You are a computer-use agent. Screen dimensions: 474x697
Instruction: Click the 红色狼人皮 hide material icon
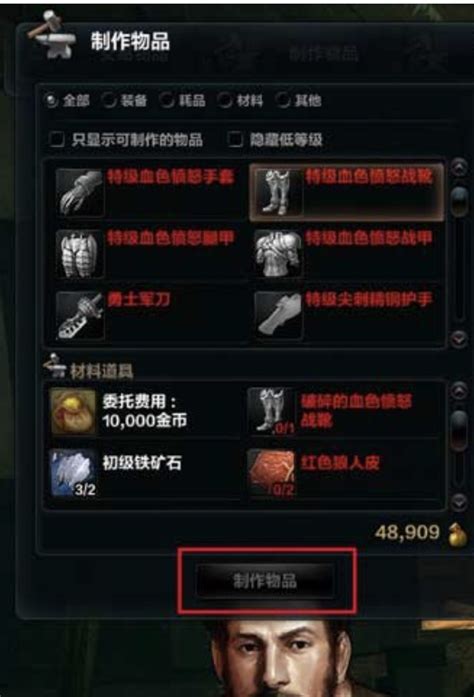click(271, 473)
